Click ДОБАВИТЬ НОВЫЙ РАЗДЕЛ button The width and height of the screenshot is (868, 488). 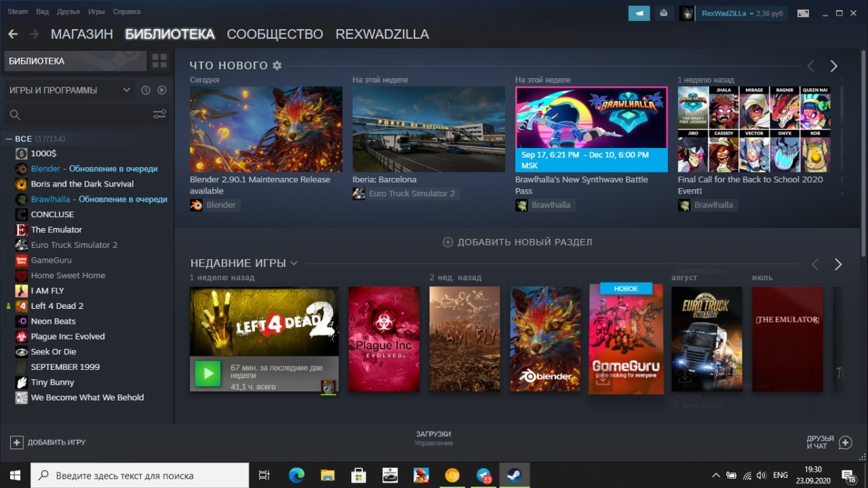tap(517, 242)
